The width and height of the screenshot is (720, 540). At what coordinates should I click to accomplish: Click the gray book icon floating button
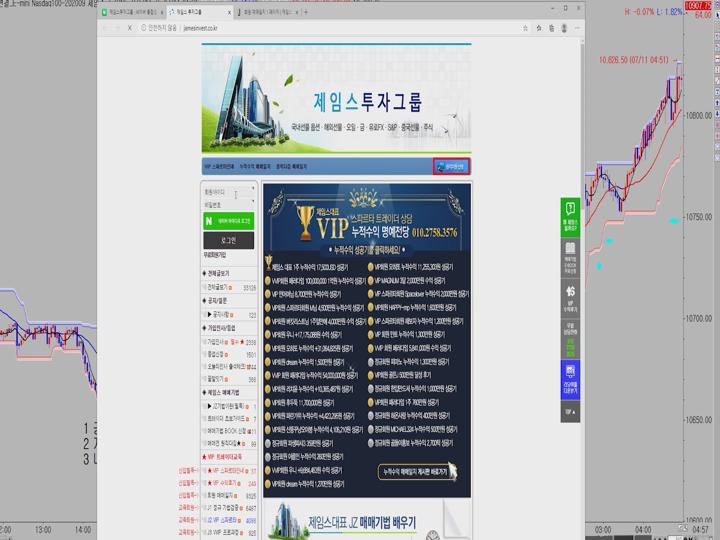570,259
